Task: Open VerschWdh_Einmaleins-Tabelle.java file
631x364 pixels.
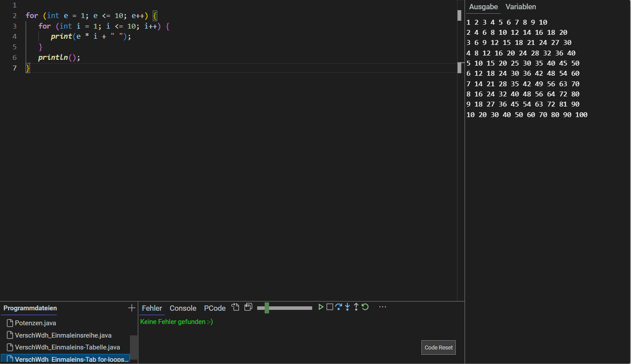Action: coord(67,347)
